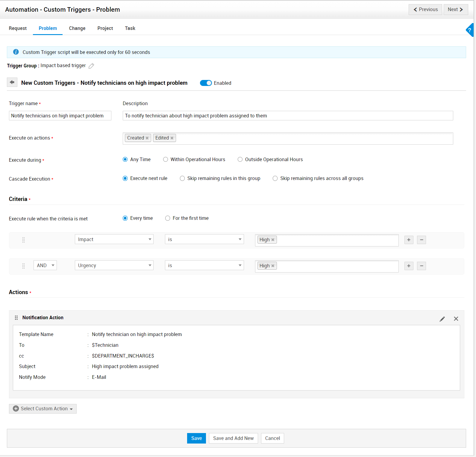The image size is (476, 457).
Task: Switch to the Request tab
Action: 18,28
